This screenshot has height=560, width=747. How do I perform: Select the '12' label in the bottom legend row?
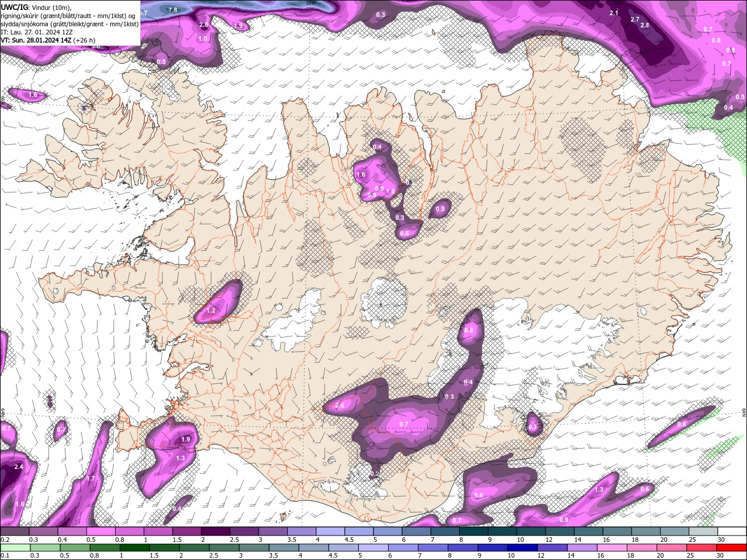coord(542,556)
